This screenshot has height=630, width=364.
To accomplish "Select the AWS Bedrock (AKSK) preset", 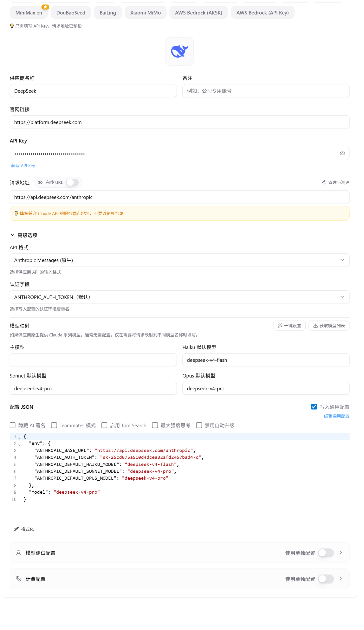I will (199, 13).
